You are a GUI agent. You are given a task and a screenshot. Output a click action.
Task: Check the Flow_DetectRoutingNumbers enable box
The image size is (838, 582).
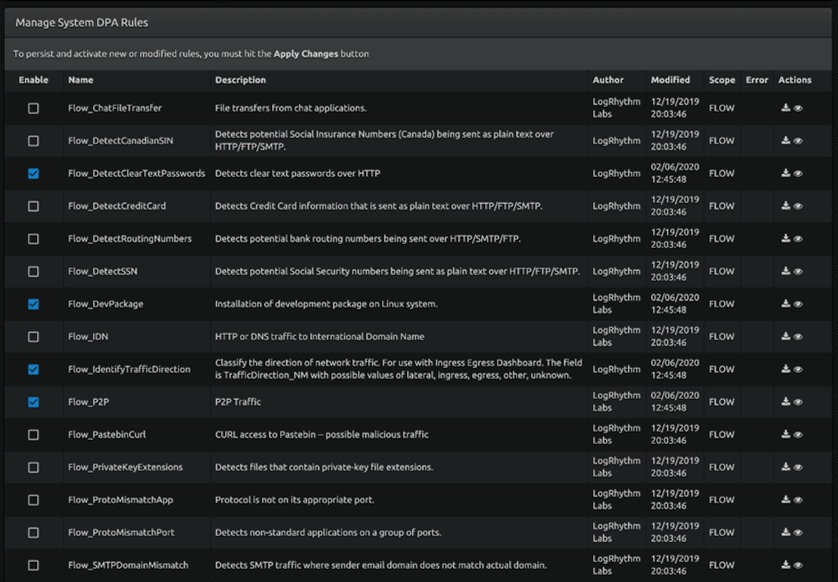pyautogui.click(x=33, y=239)
